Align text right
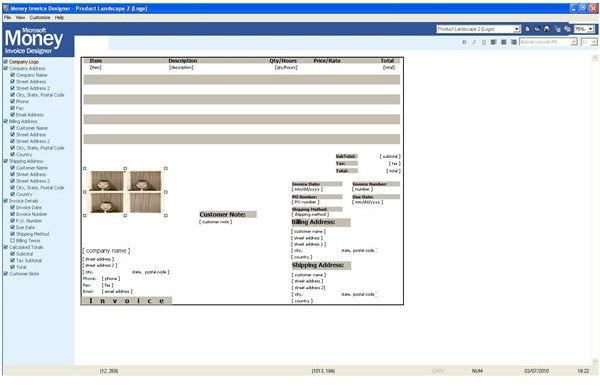The image size is (600, 386). (x=514, y=42)
